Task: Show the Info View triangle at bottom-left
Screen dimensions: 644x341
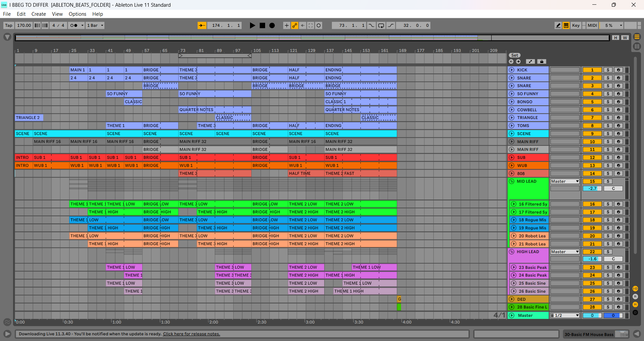Action: 7,334
